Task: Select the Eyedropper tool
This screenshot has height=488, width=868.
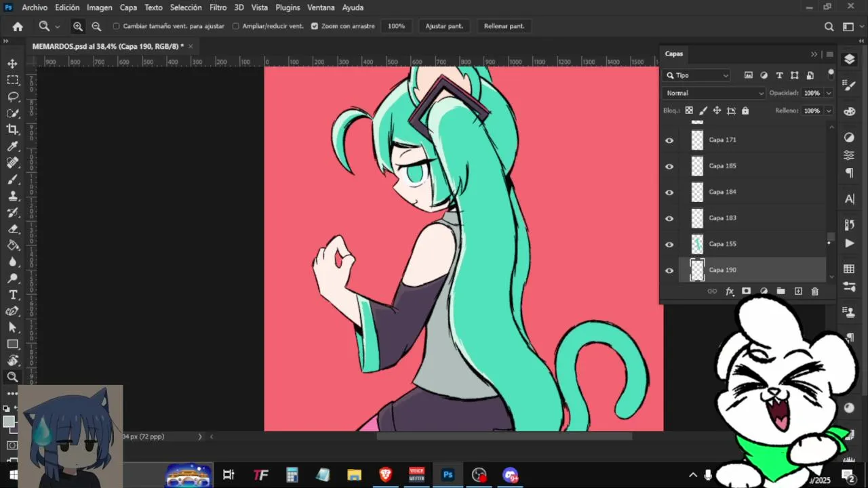Action: click(x=12, y=146)
